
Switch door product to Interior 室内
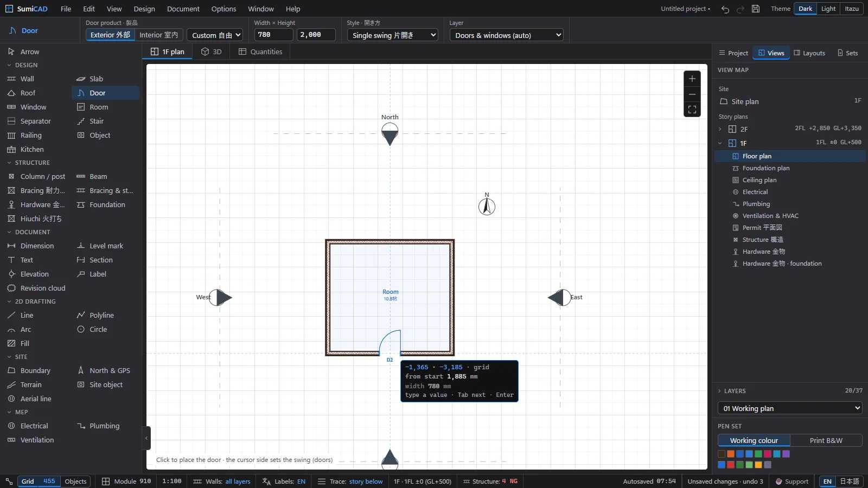[x=158, y=35]
